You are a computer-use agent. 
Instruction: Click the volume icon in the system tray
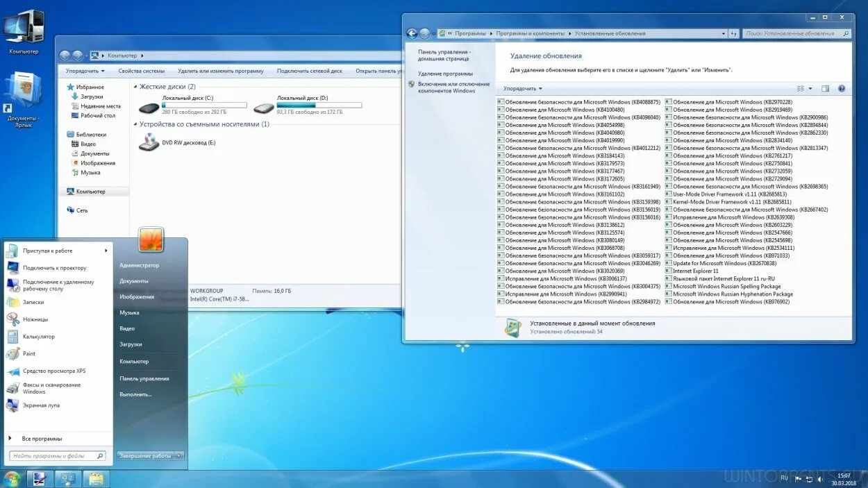[821, 479]
